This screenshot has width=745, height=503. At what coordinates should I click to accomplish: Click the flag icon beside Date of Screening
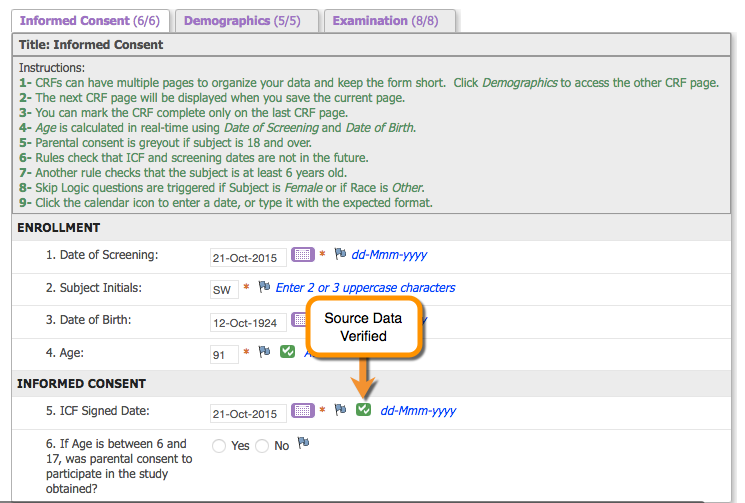pos(340,255)
